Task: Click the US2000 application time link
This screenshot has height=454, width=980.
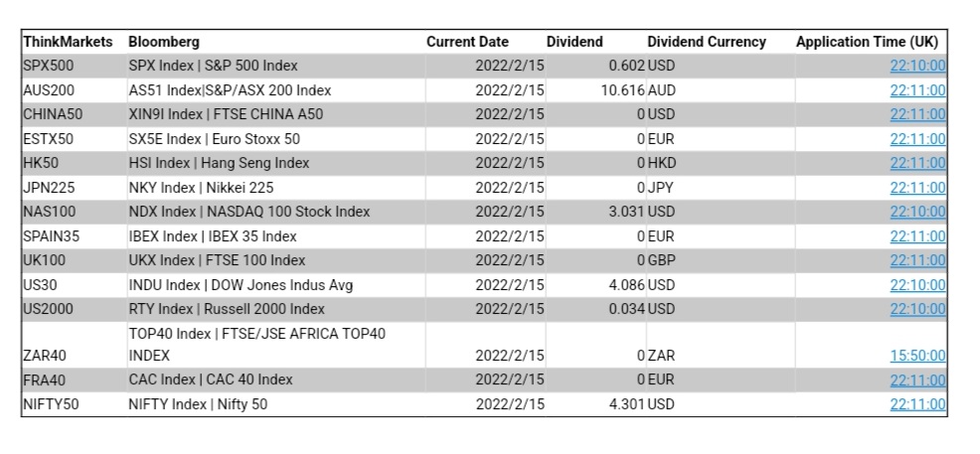Action: [917, 309]
